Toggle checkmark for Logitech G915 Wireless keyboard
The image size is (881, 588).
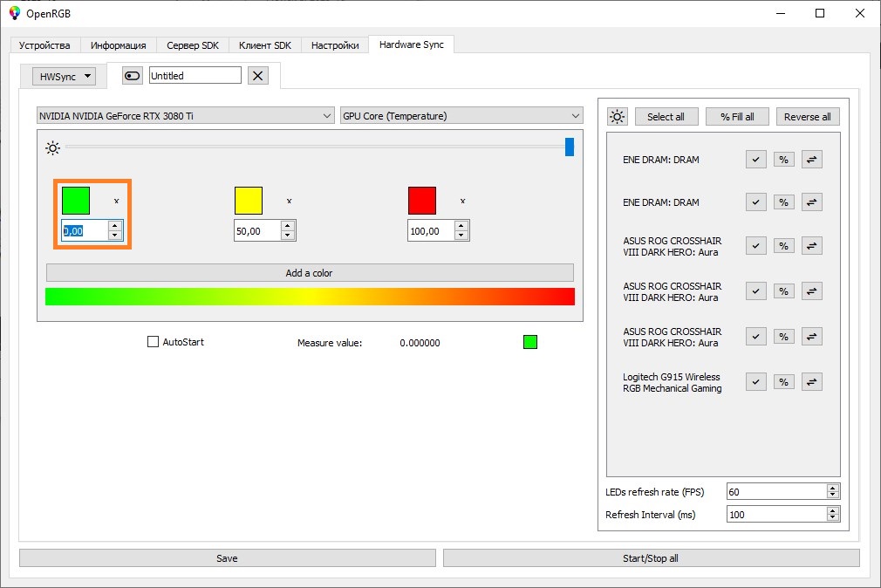[x=755, y=382]
